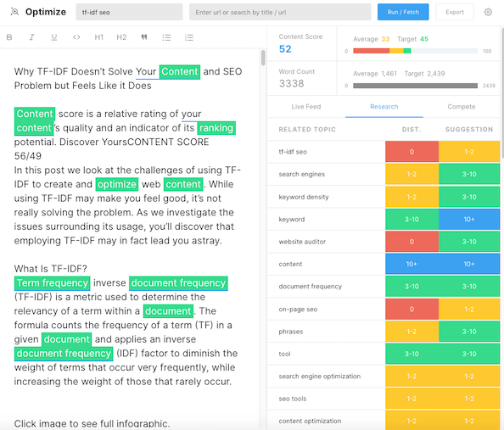
Task: Apply italic formatting icon
Action: click(31, 37)
